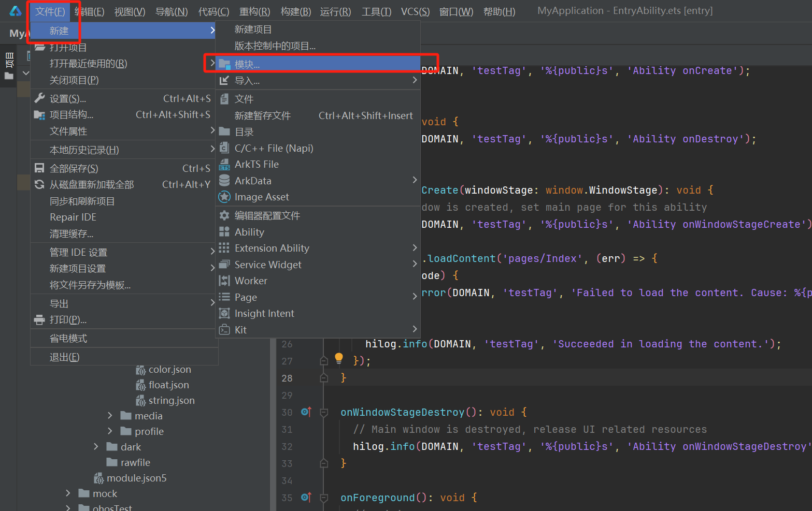Click the Module folder icon in submenu
This screenshot has height=511, width=812.
point(224,64)
